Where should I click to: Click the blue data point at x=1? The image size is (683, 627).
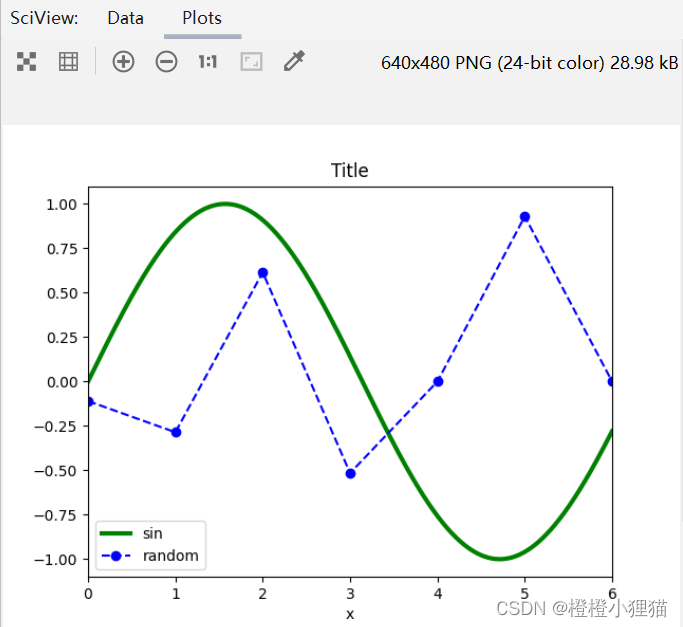(x=176, y=432)
